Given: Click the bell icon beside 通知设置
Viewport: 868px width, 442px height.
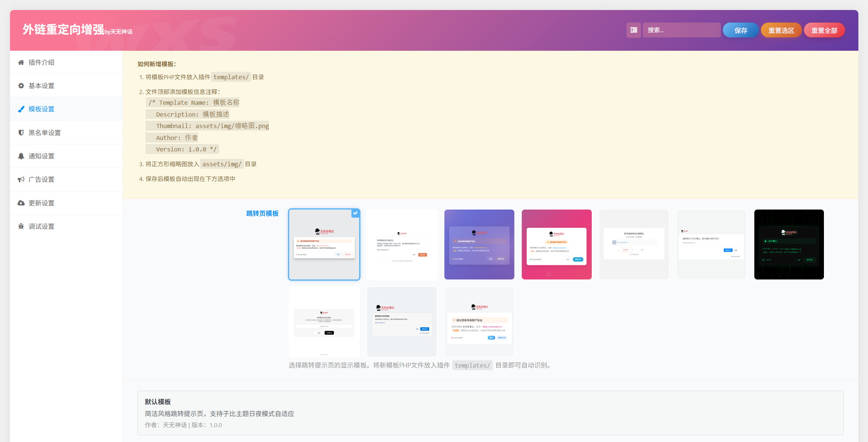Looking at the screenshot, I should point(21,156).
